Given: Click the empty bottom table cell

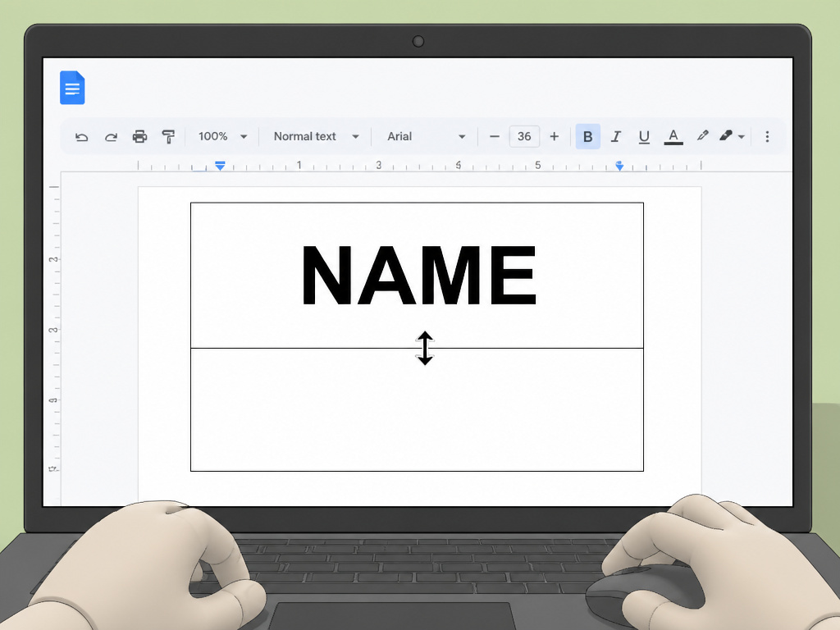Looking at the screenshot, I should click(x=417, y=410).
